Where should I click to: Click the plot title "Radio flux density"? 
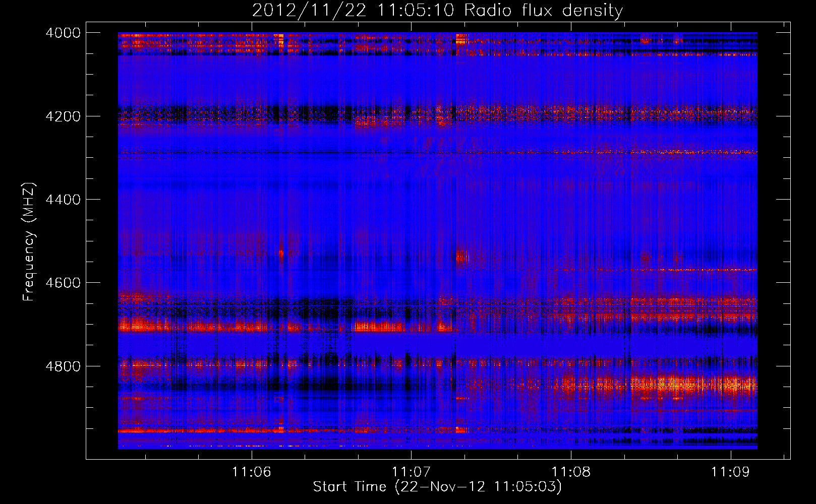tap(543, 10)
